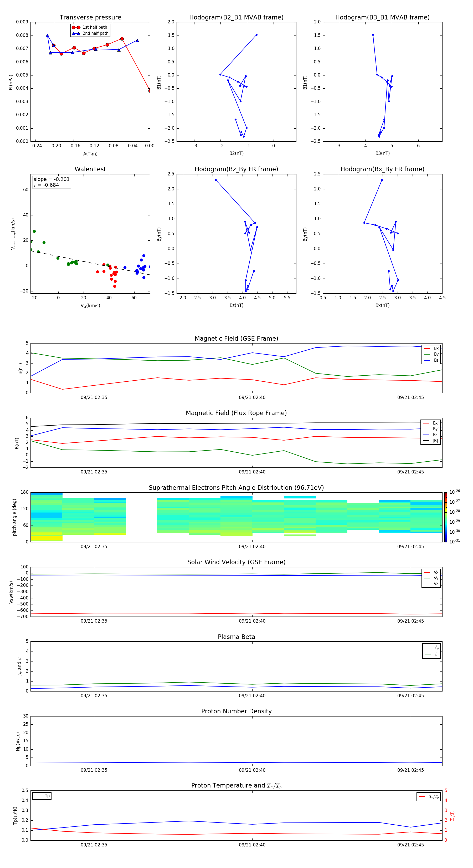Click the 'Proton Temperature and Te/Tp' title
Image resolution: width=473 pixels, height=868 pixels.
[x=236, y=786]
